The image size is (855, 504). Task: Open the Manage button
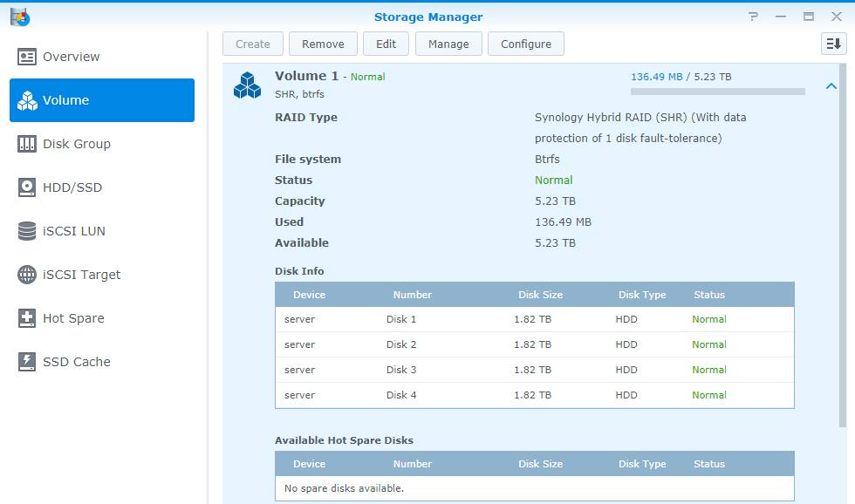click(x=448, y=44)
